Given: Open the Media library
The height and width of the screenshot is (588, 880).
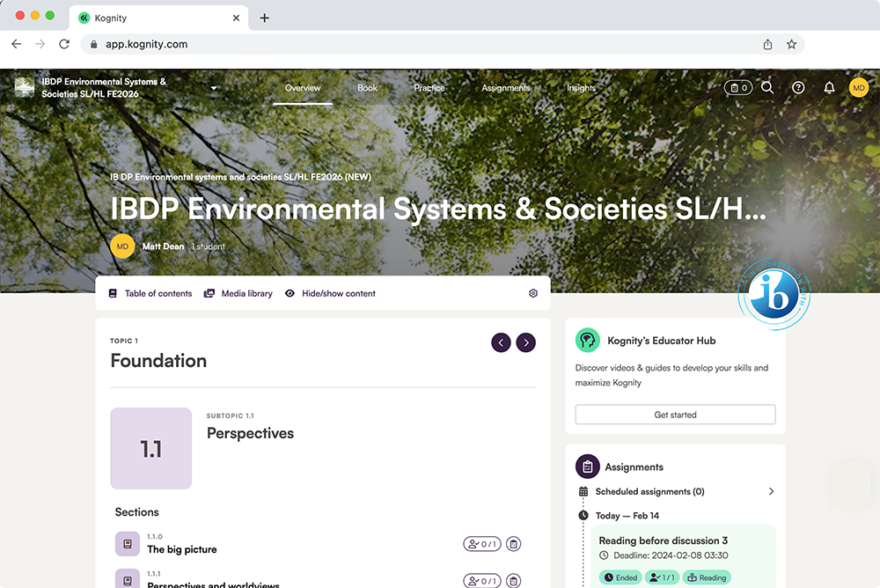Looking at the screenshot, I should pyautogui.click(x=238, y=293).
